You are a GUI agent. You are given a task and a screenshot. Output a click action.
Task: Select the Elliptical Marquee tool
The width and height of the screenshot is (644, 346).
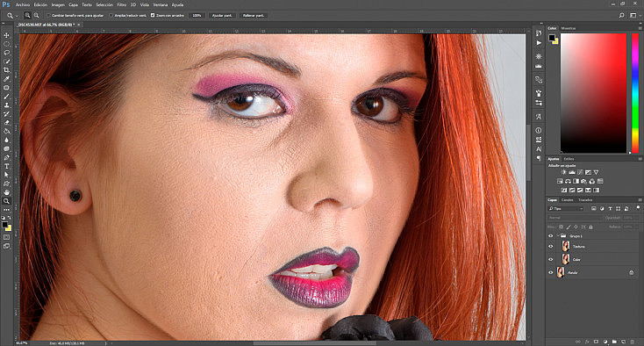coord(6,44)
